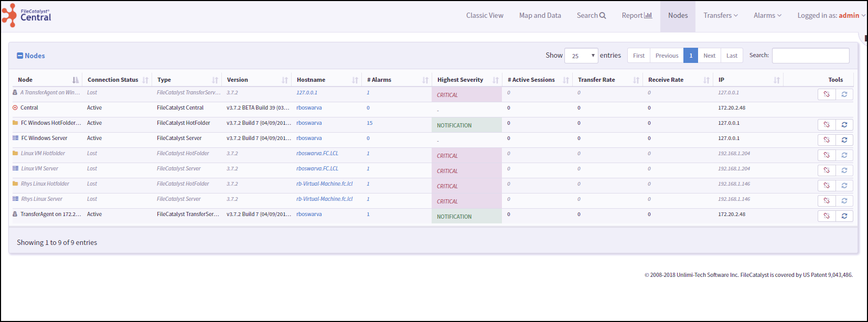Sort by Transfer Rate column

point(608,80)
